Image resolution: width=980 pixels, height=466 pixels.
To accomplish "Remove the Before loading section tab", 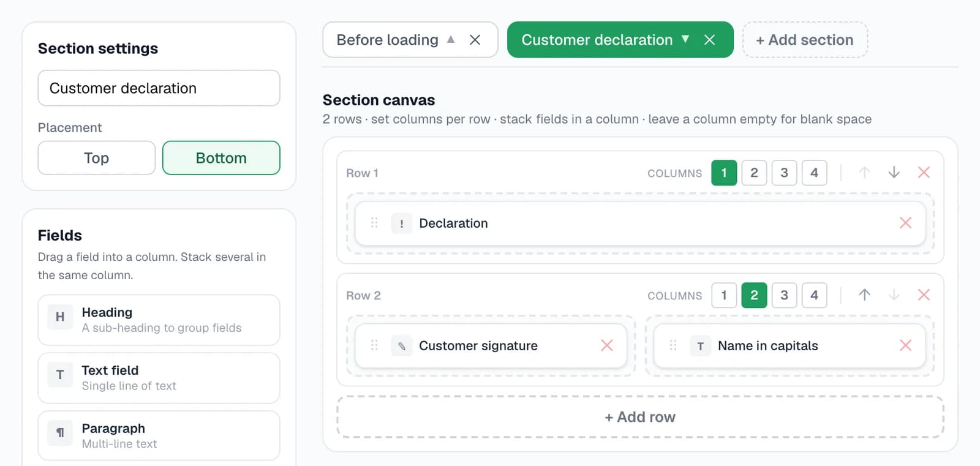I will pos(475,40).
